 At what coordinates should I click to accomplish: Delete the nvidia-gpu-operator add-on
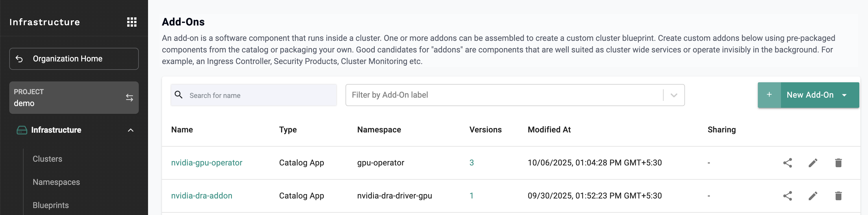pyautogui.click(x=838, y=163)
